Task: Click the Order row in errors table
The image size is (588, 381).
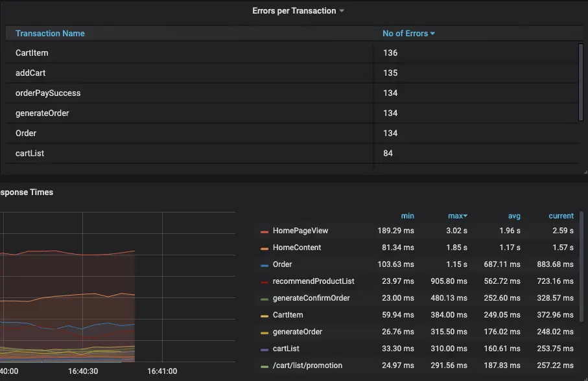Action: [292, 133]
